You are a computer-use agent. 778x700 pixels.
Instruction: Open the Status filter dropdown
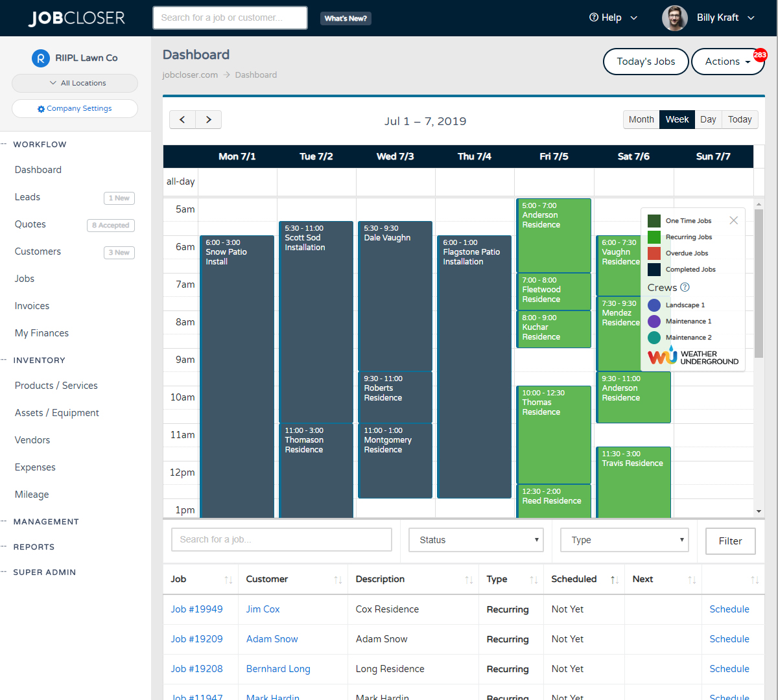[x=476, y=539]
